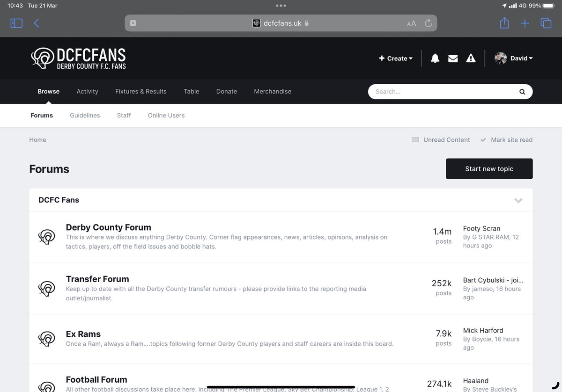Viewport: 562px width, 392px height.
Task: Open the notifications bell
Action: (x=435, y=58)
